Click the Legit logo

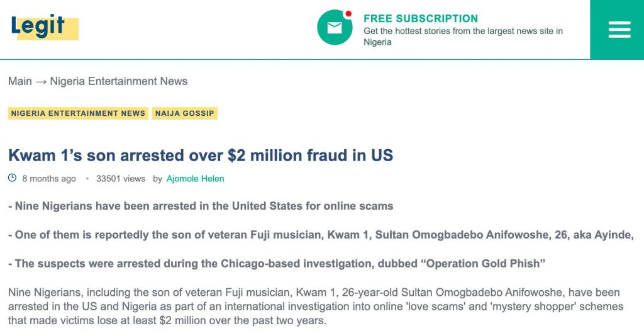45,27
